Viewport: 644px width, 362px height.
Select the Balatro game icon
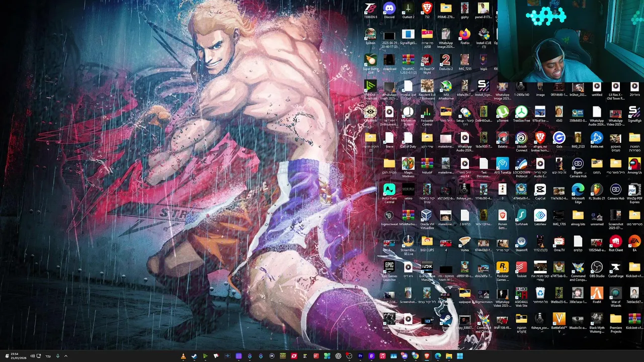click(x=502, y=140)
